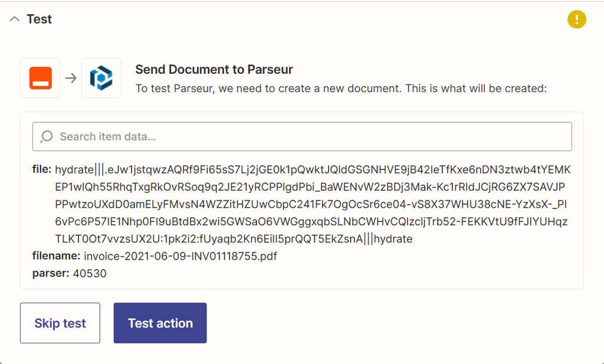Click the magnifying glass in the search bar
This screenshot has width=604, height=364.
click(48, 136)
